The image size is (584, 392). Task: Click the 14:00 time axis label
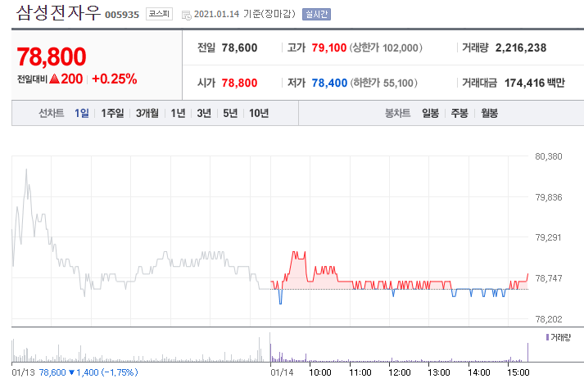(479, 372)
